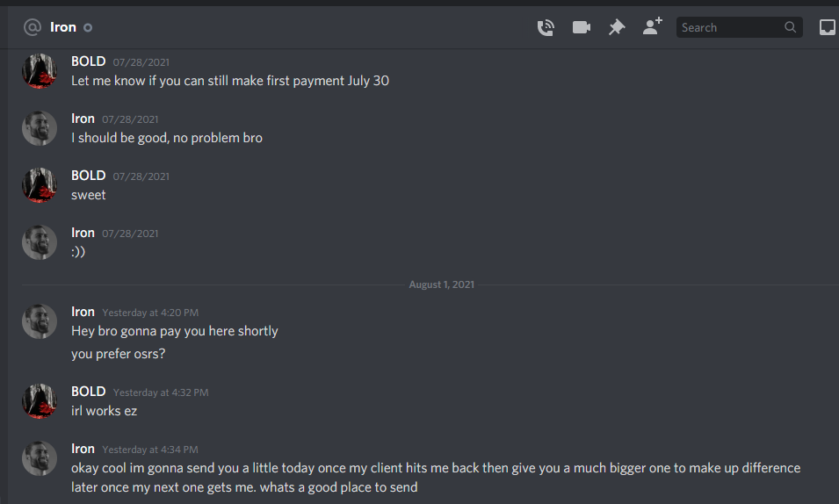
Task: Open BOLD's avatar at 4:32 PM message
Action: tap(39, 401)
